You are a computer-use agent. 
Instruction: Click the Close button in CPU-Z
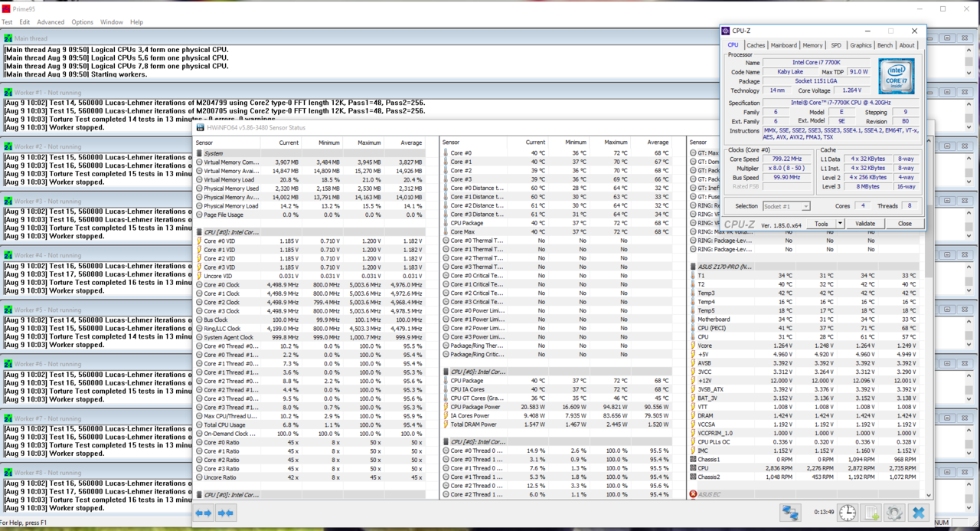(905, 224)
